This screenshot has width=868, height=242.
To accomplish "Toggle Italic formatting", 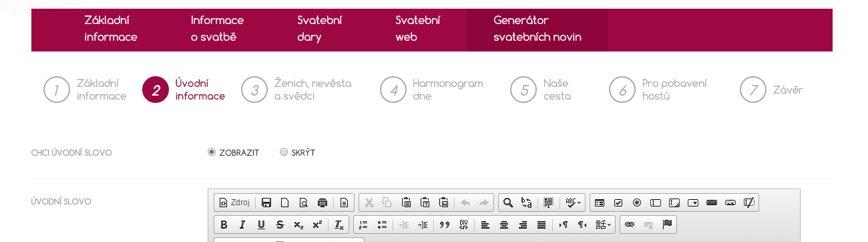I will [x=242, y=225].
